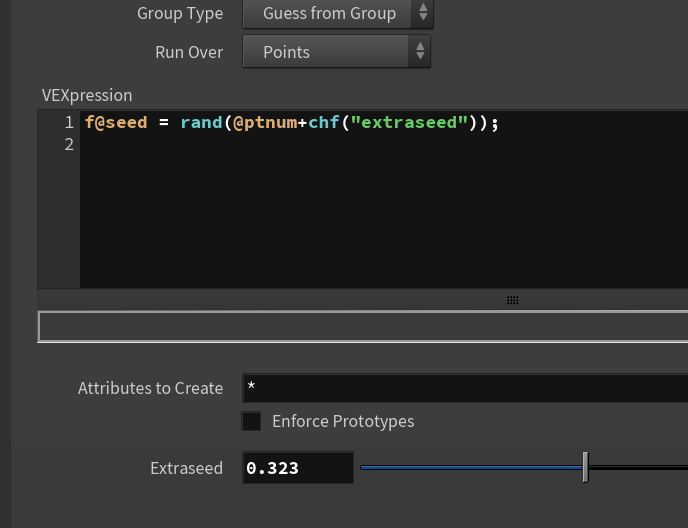Click the Group Type label
The height and width of the screenshot is (528, 688).
tap(180, 14)
